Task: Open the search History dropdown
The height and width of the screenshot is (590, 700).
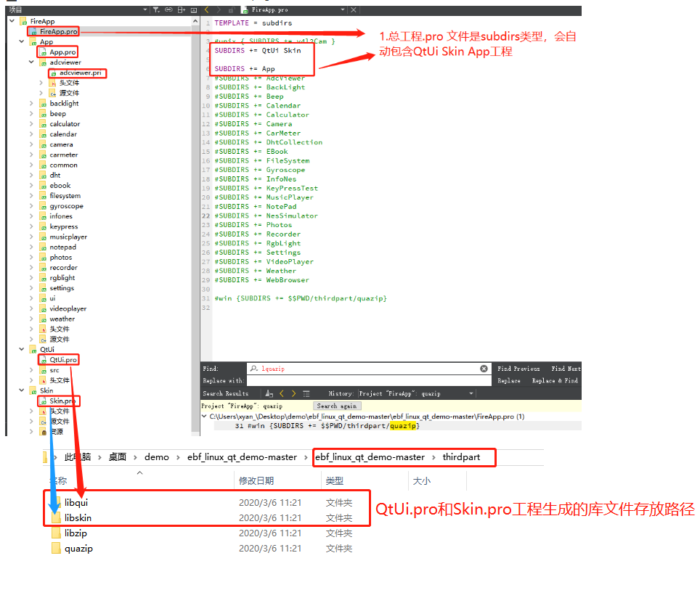Action: click(x=471, y=393)
